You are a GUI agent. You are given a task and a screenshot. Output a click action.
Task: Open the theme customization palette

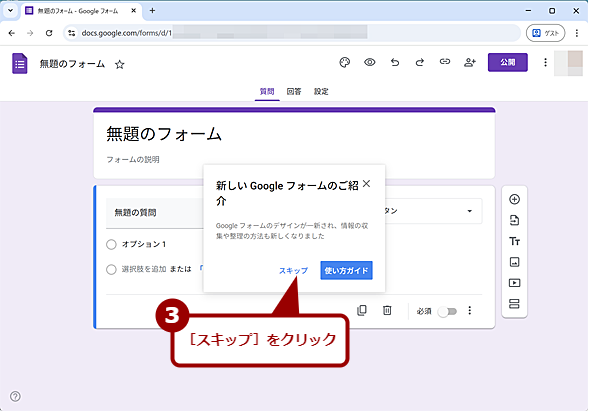344,62
